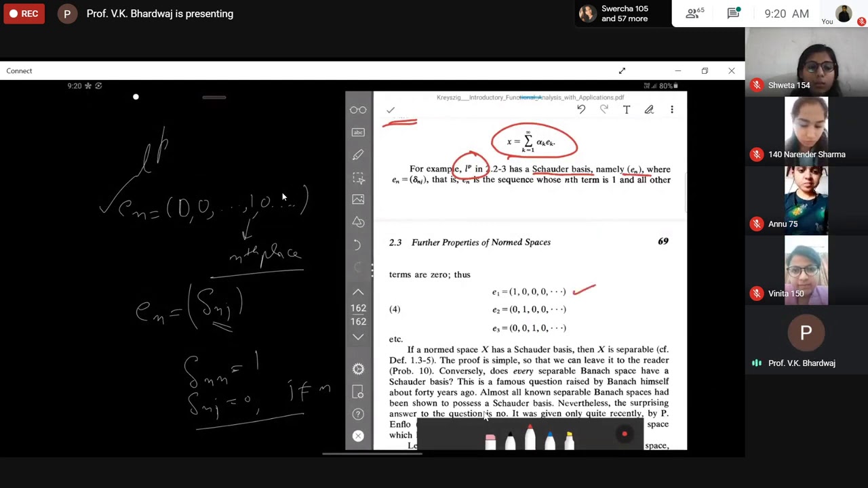This screenshot has height=488, width=868.
Task: Click the sidebar undo arrow
Action: point(358,244)
